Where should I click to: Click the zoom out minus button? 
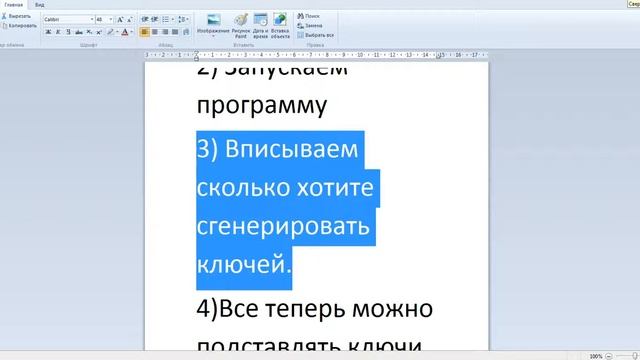tap(609, 356)
